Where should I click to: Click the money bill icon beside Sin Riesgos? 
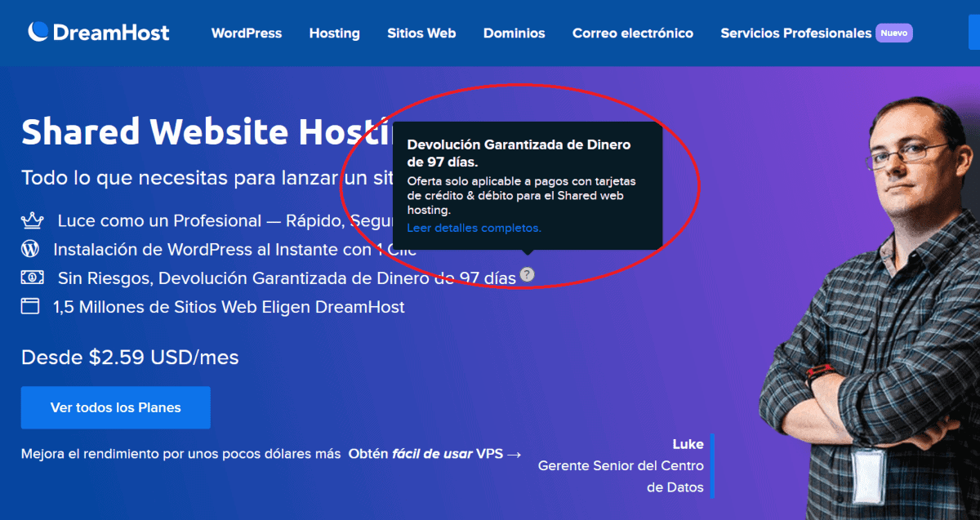[32, 278]
